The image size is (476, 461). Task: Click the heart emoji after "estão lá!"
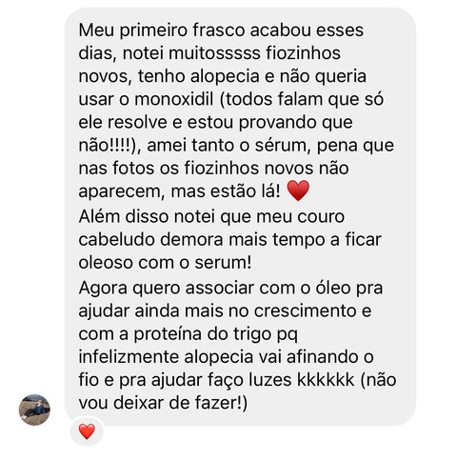pos(298,190)
